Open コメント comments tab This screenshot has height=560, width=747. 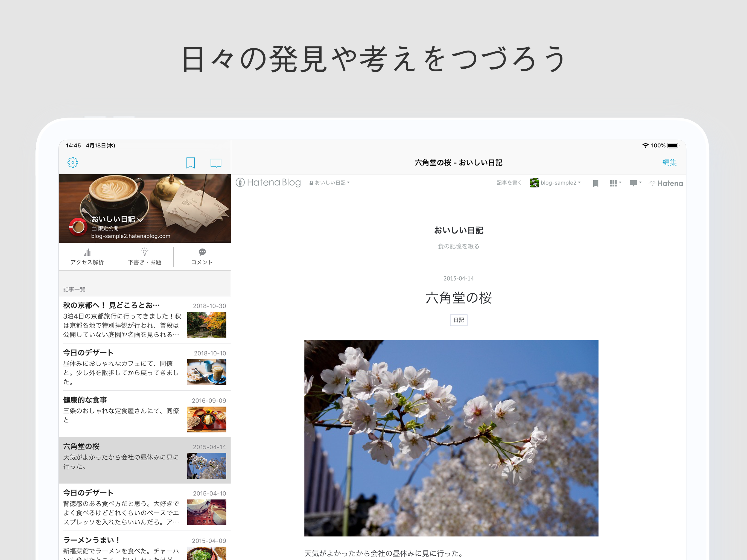pyautogui.click(x=202, y=257)
